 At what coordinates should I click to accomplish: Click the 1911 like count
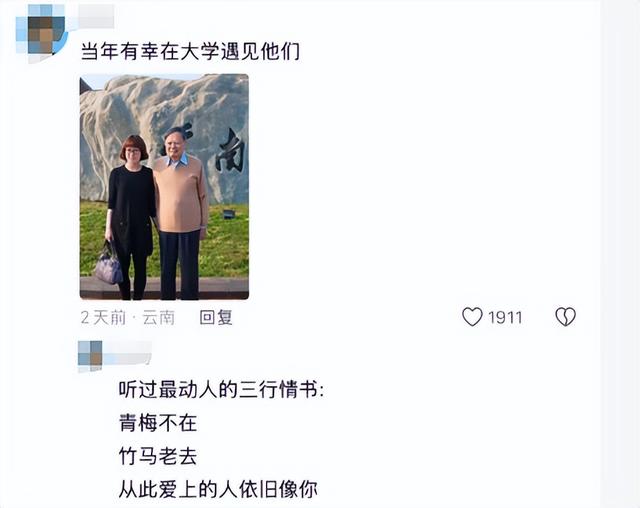pyautogui.click(x=505, y=317)
